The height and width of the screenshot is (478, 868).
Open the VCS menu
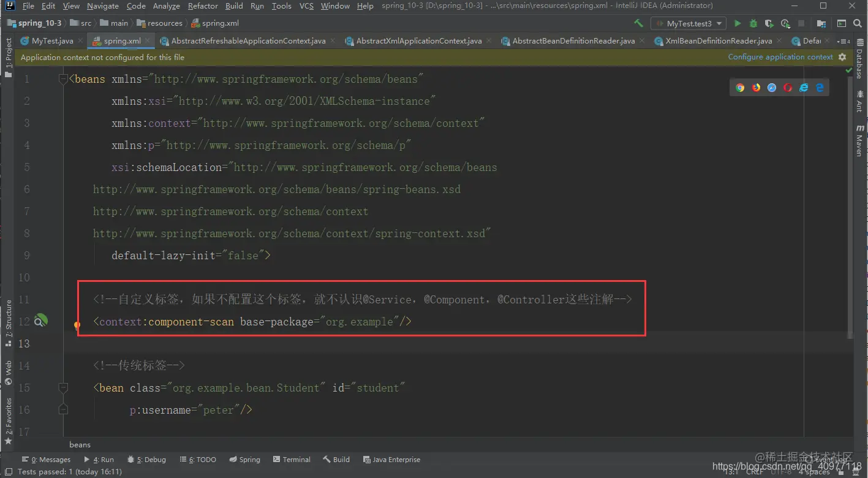(x=306, y=6)
